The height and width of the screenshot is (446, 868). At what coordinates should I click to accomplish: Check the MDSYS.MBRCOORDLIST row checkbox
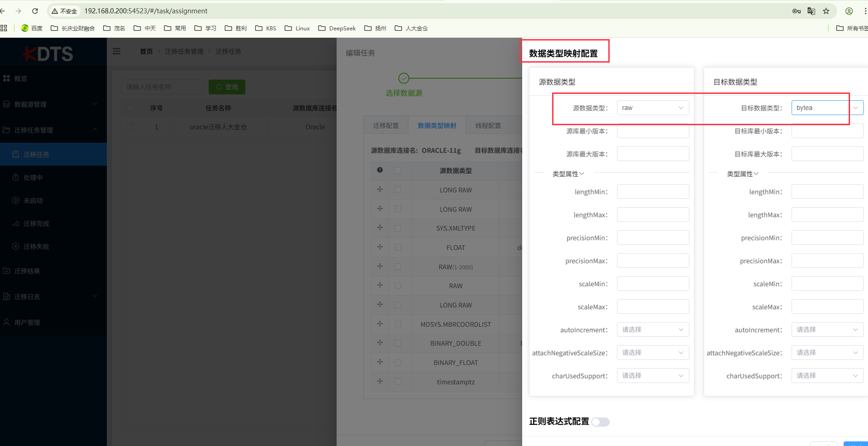click(x=398, y=324)
